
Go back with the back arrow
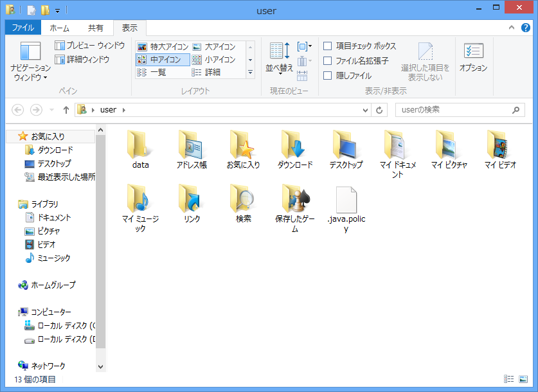point(18,110)
